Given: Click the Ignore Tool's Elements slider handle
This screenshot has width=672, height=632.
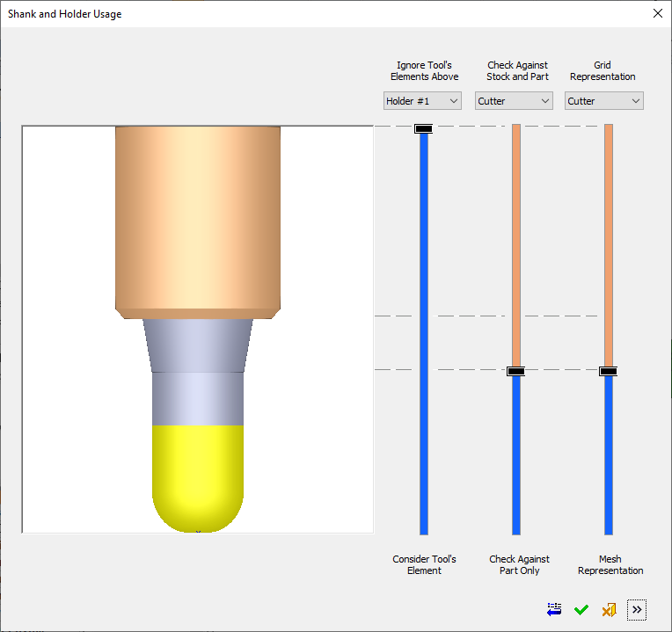Looking at the screenshot, I should click(x=423, y=128).
